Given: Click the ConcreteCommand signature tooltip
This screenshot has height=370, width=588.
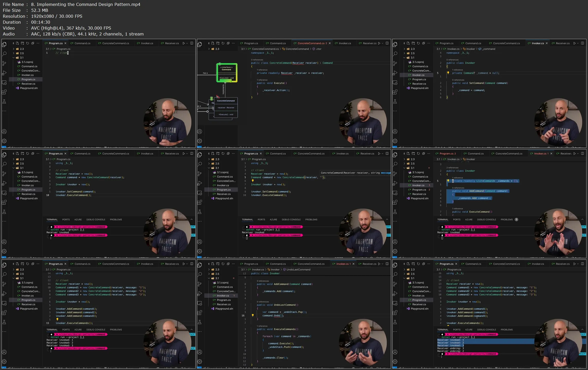Looking at the screenshot, I should [355, 173].
